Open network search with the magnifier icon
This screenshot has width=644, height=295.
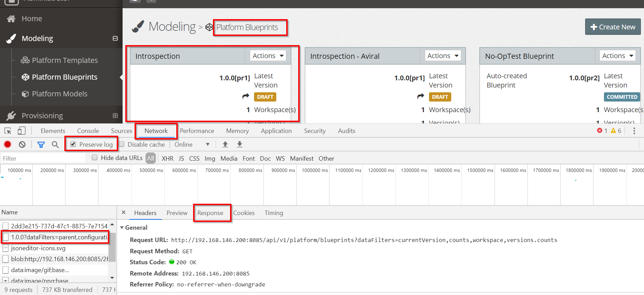[x=55, y=145]
